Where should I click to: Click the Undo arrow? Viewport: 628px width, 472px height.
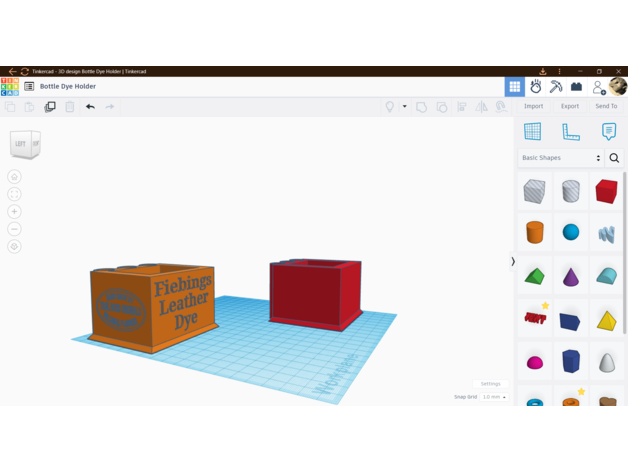90,106
